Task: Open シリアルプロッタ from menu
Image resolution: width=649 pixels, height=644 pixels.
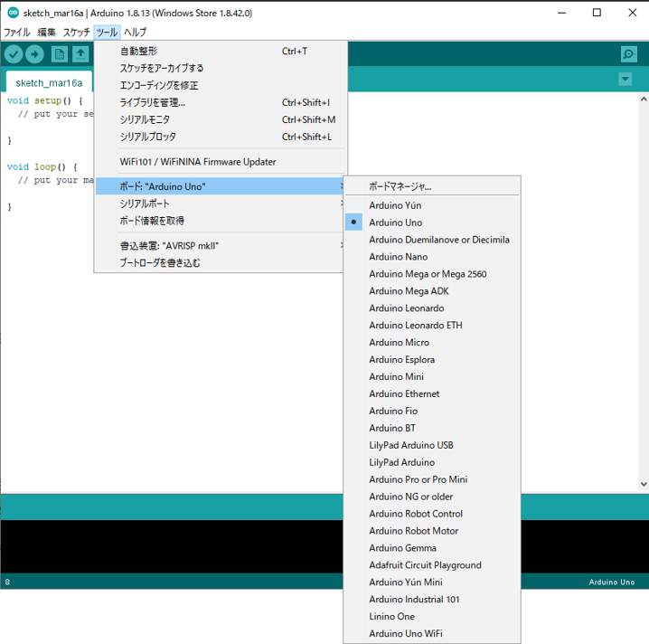Action: 221,137
